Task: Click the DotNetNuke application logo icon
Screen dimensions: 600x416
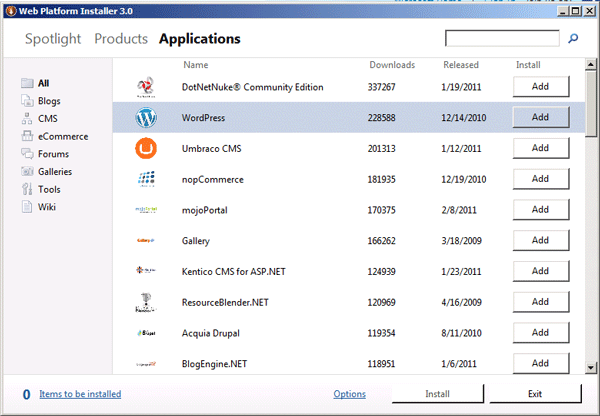Action: pyautogui.click(x=146, y=87)
